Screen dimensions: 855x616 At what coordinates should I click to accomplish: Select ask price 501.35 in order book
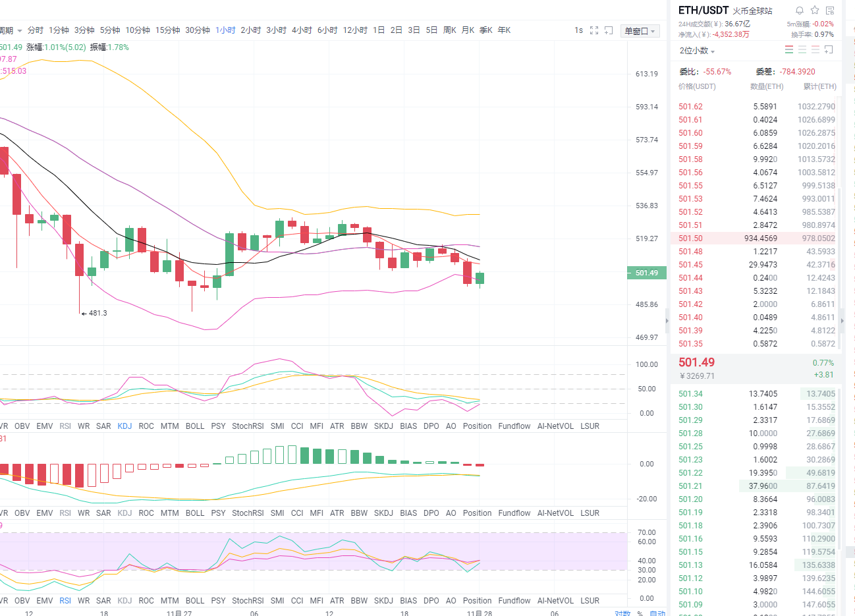point(690,344)
